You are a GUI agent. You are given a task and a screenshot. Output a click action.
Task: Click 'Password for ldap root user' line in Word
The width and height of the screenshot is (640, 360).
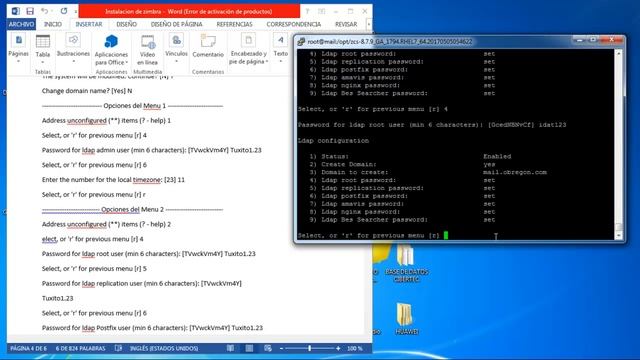point(149,254)
